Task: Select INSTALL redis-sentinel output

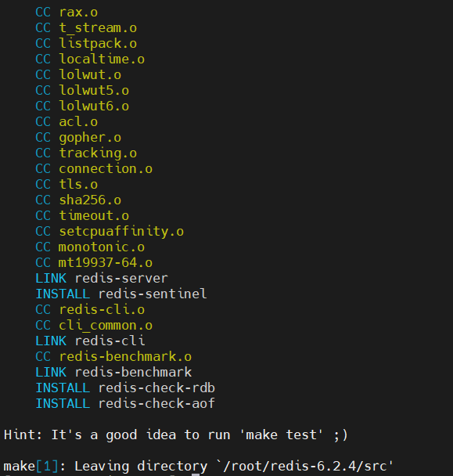Action: (121, 294)
